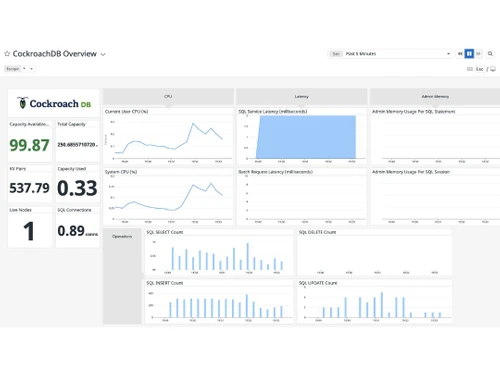Click the SQL DELETE Count graph title
This screenshot has width=500, height=375.
[x=317, y=232]
